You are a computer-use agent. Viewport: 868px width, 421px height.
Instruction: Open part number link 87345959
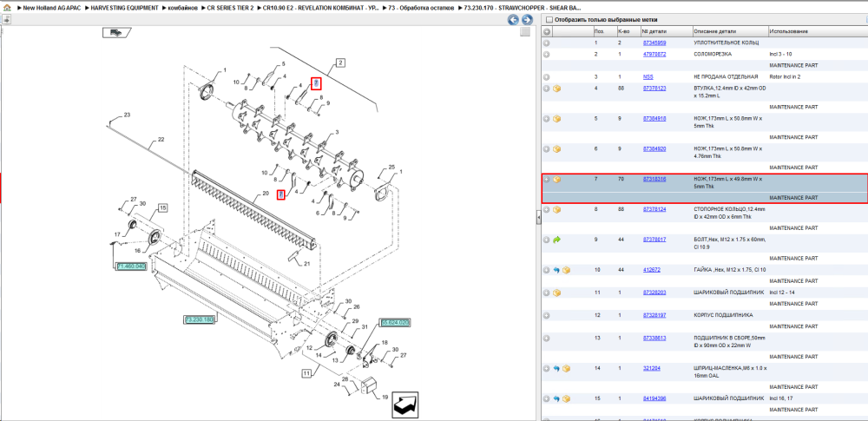tap(654, 43)
